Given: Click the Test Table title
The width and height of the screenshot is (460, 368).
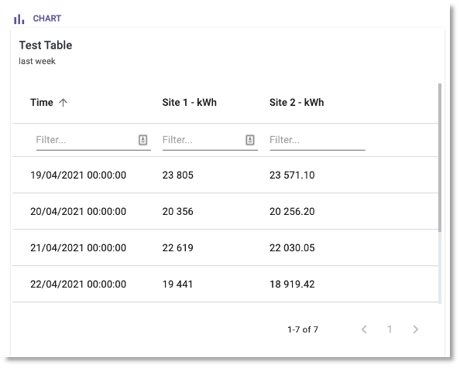Looking at the screenshot, I should pos(46,45).
